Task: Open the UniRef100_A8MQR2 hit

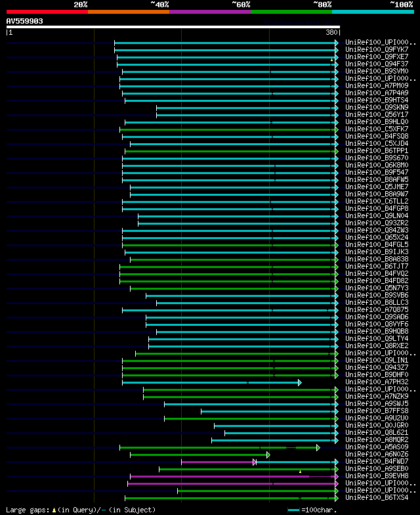Action: click(x=377, y=440)
